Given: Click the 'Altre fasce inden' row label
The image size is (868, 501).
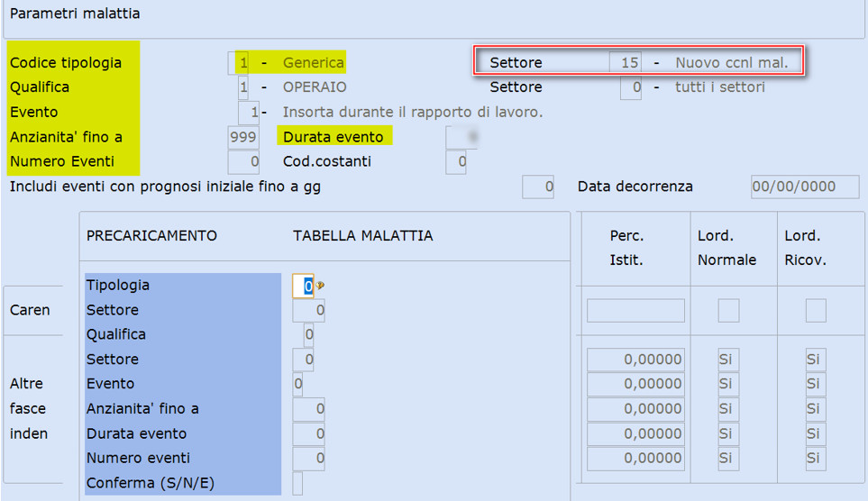Looking at the screenshot, I should coord(29,408).
